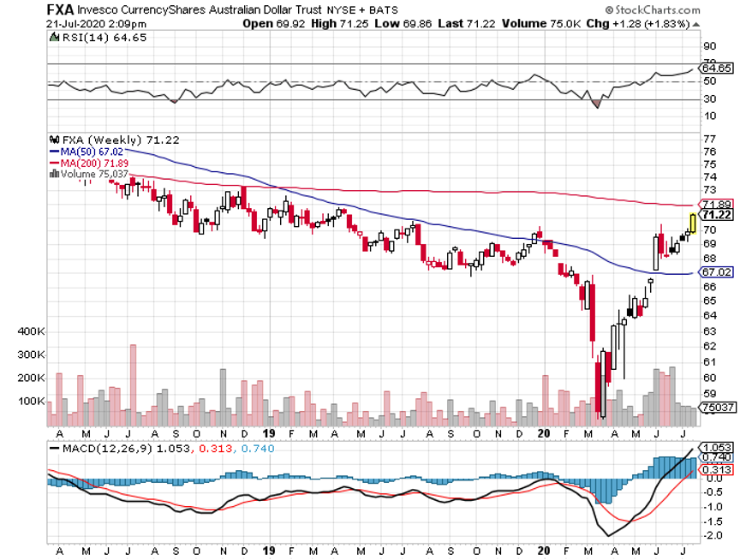Screen dimensions: 740x560
Task: Click the High 71.25 value
Action: 340,24
